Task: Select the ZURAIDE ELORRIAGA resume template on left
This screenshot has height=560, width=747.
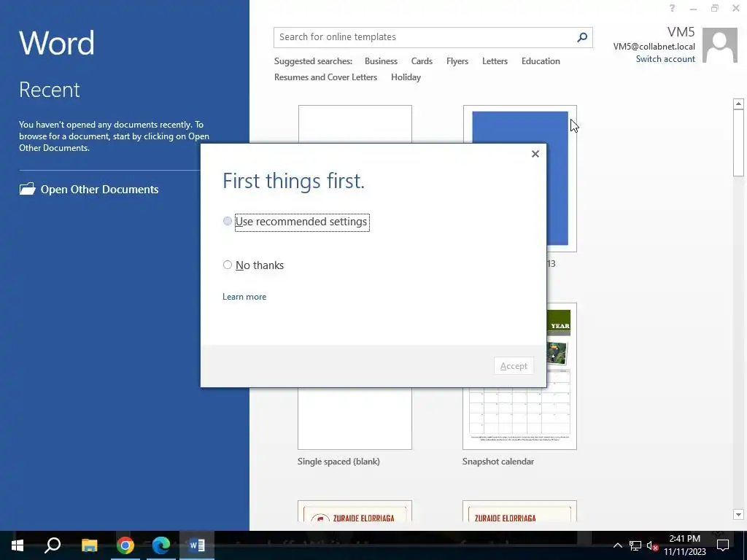Action: 355,511
